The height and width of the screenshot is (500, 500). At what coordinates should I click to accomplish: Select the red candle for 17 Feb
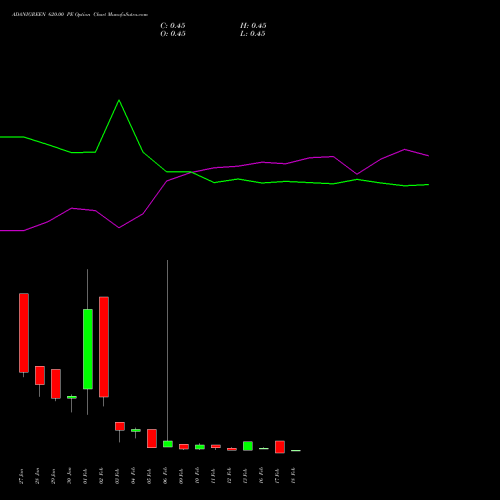click(x=280, y=447)
